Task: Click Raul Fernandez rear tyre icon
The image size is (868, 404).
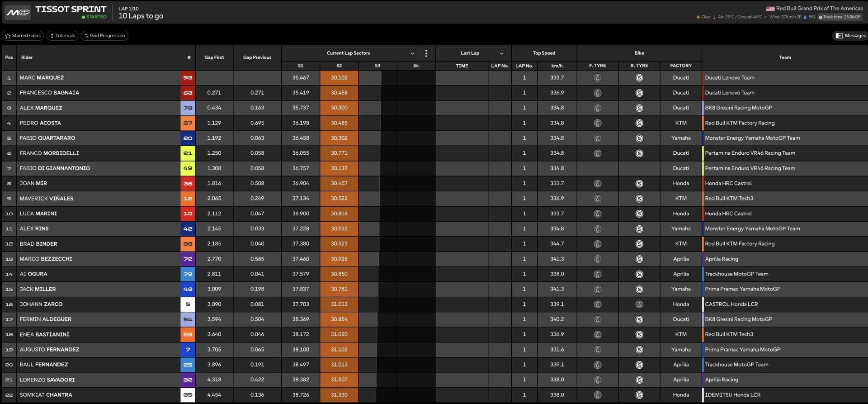Action: point(639,365)
